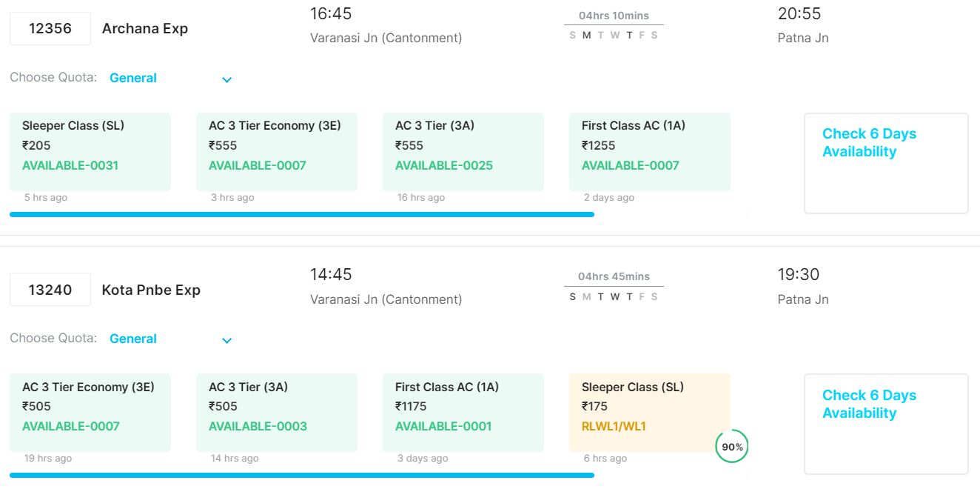Click the 90% confirmation chance circle

[732, 447]
